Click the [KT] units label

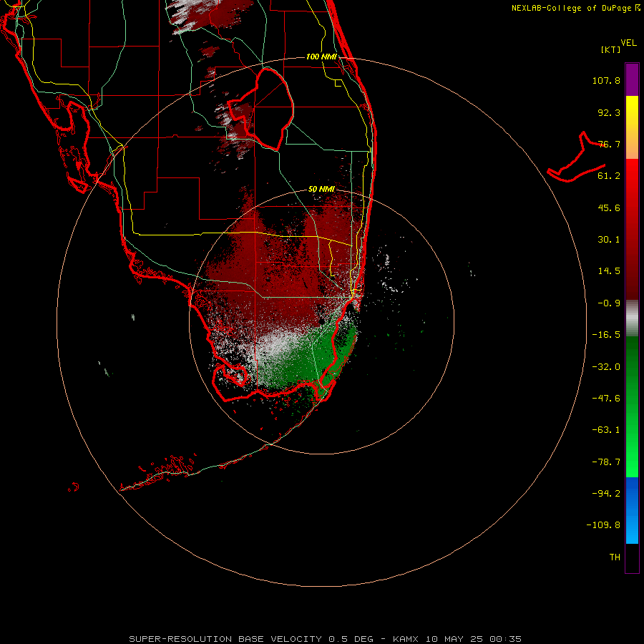click(611, 49)
